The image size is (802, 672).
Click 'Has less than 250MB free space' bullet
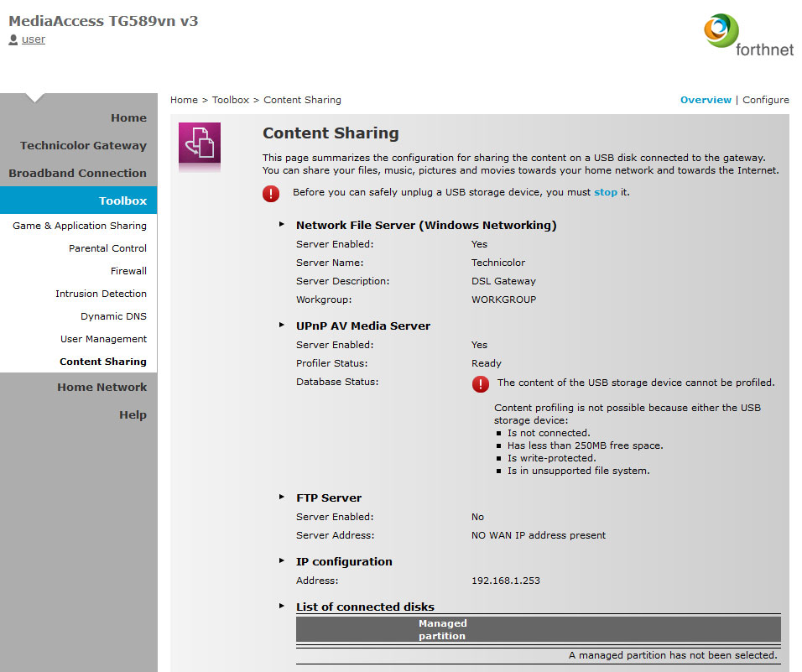point(585,445)
